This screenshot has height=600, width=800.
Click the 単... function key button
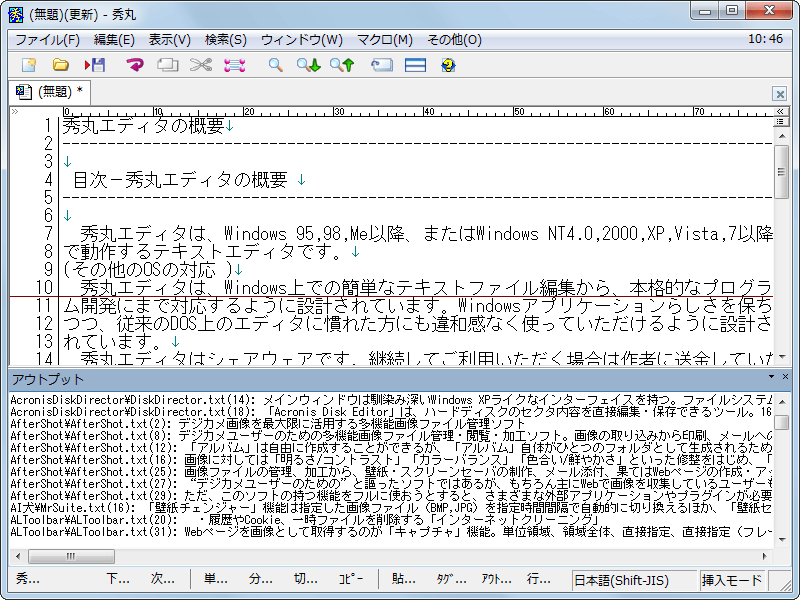[216, 579]
